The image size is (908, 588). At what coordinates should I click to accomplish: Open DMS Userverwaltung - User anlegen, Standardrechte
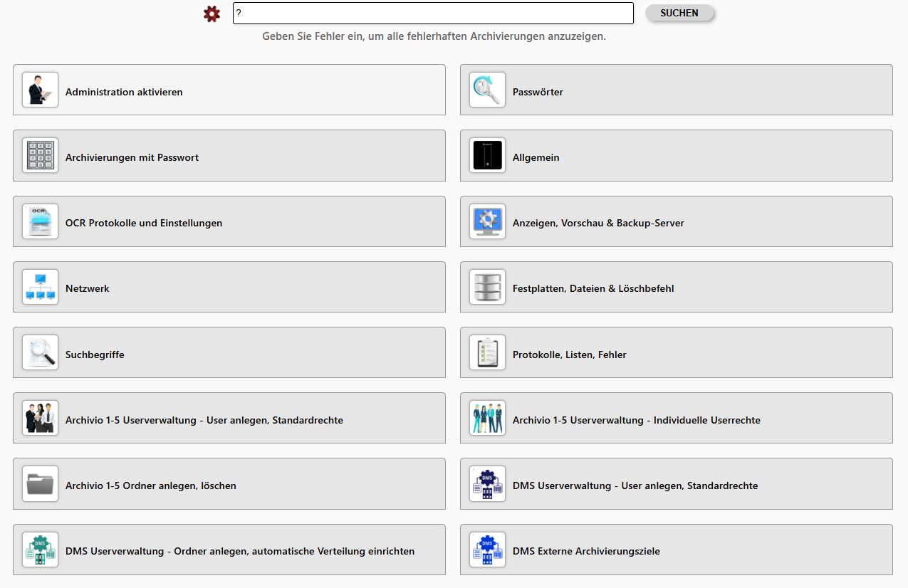point(635,485)
